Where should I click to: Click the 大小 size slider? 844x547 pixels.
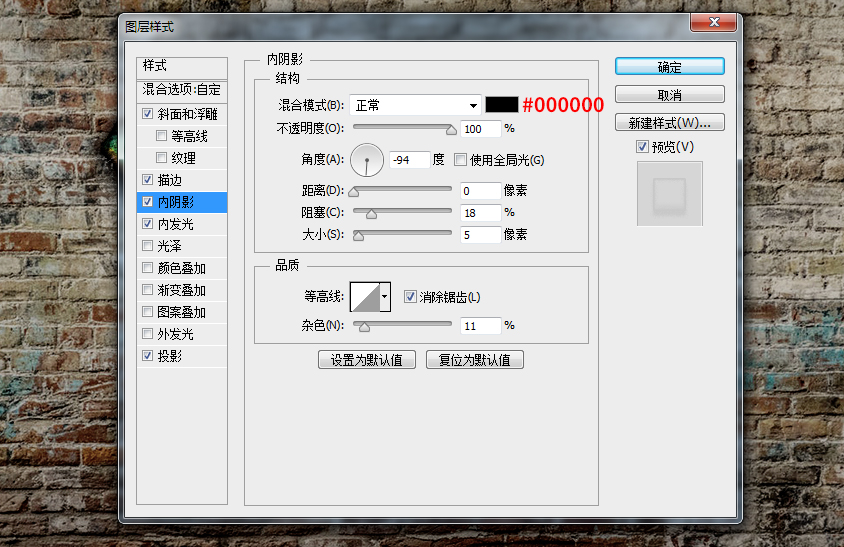coord(402,235)
